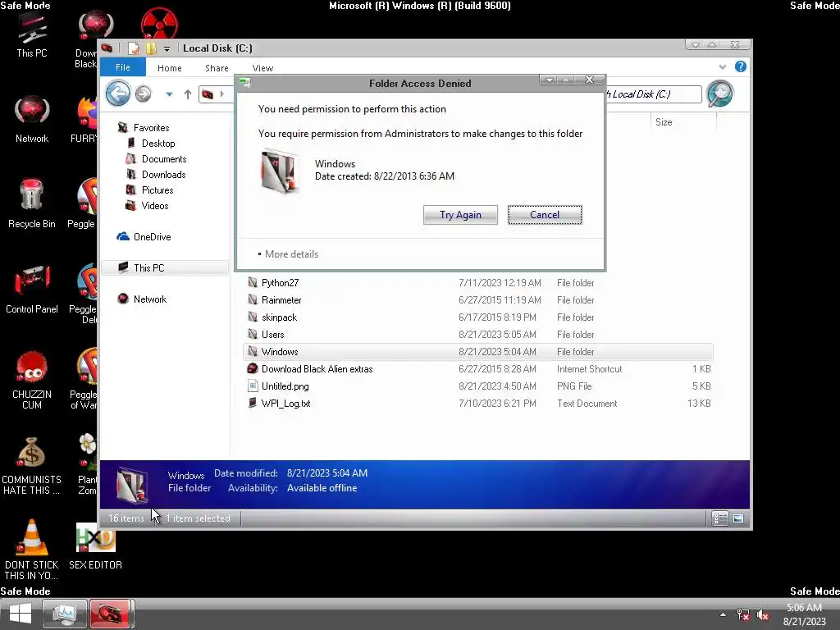This screenshot has height=630, width=840.
Task: Select Windows folder row in list
Action: click(478, 351)
